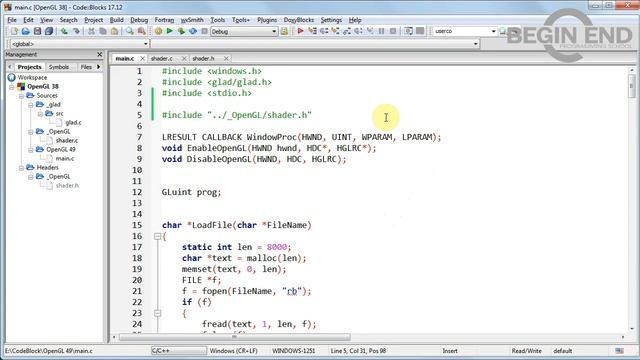Click the Abort build square icon
The height and width of the screenshot is (360, 640).
click(x=204, y=31)
